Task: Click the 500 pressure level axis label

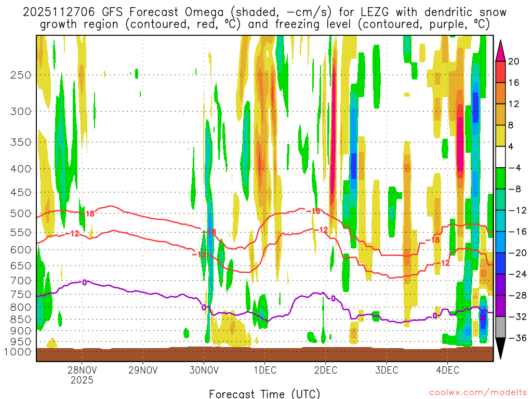Action: pyautogui.click(x=21, y=213)
